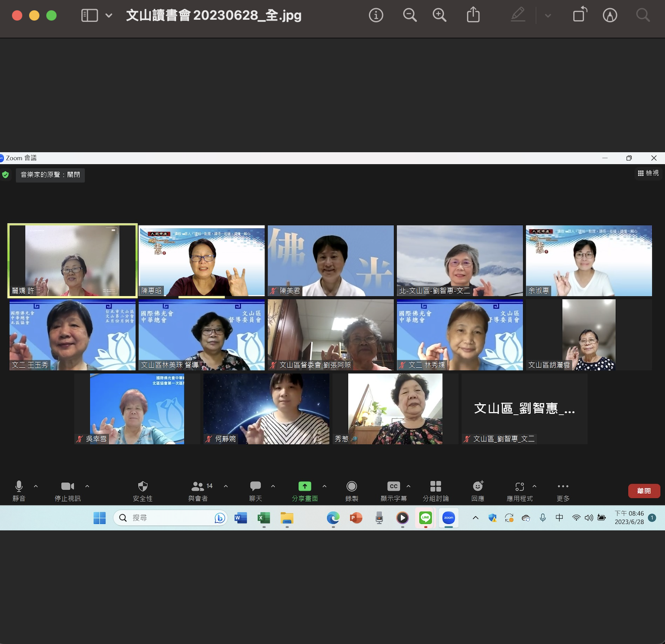Viewport: 665px width, 644px height.
Task: Open the View layout menu in Zoom
Action: click(648, 173)
